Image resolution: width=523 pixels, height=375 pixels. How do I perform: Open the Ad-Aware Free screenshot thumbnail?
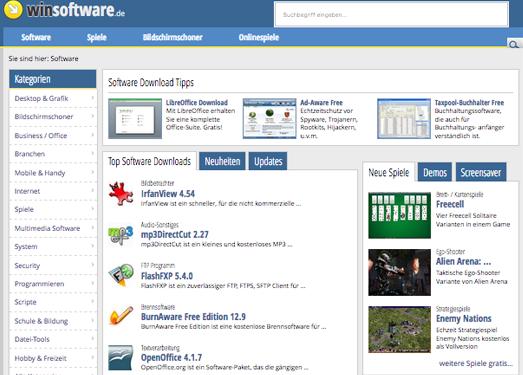270,118
